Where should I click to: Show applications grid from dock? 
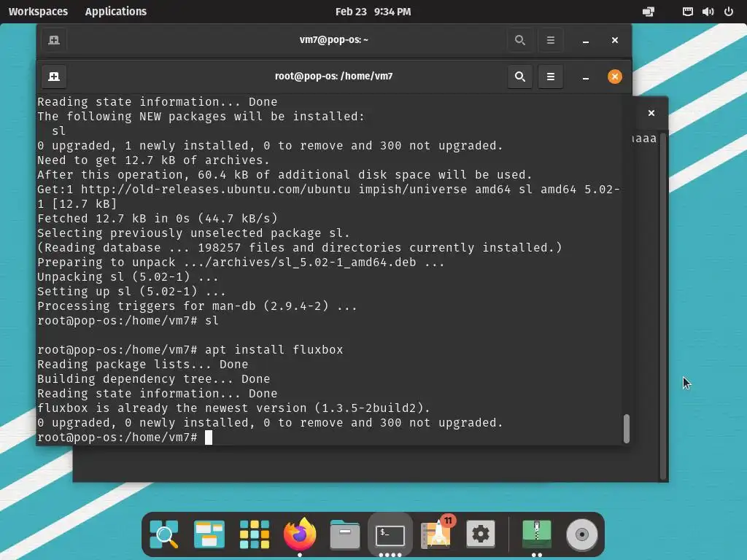pyautogui.click(x=255, y=534)
